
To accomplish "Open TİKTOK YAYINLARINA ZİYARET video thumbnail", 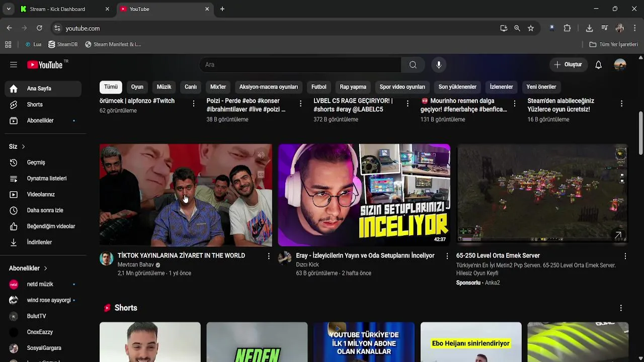I will [186, 195].
